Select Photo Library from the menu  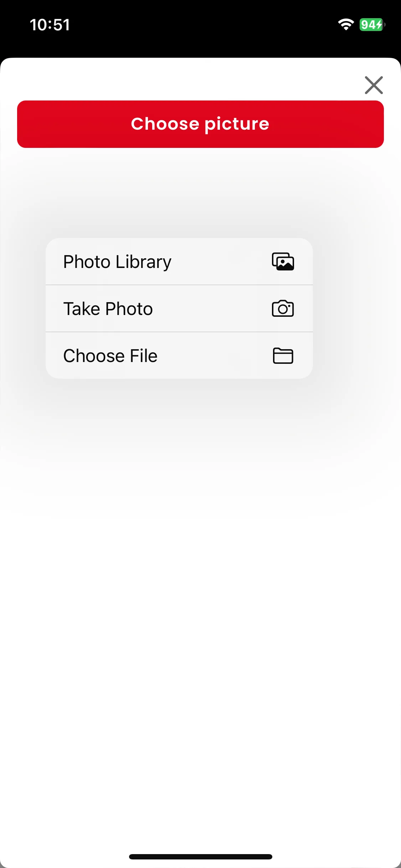tap(179, 262)
